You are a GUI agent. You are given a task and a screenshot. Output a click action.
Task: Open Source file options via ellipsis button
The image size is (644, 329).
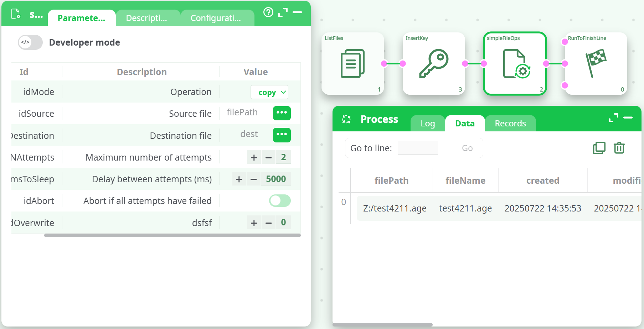coord(282,113)
